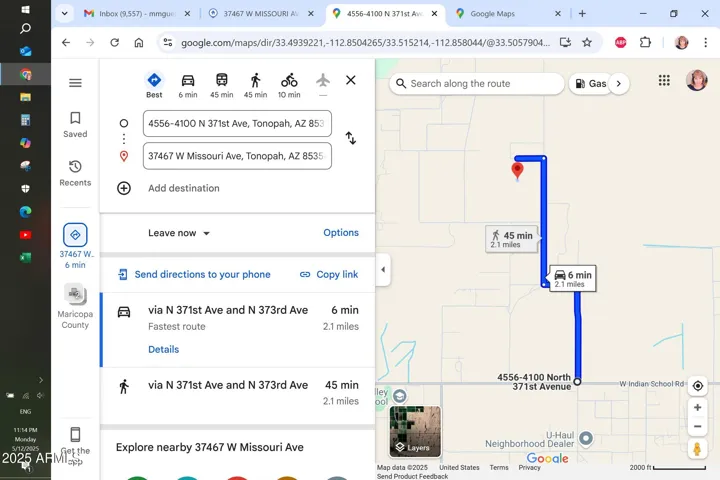This screenshot has height=480, width=720.
Task: Choose Walking travel mode
Action: (x=255, y=85)
